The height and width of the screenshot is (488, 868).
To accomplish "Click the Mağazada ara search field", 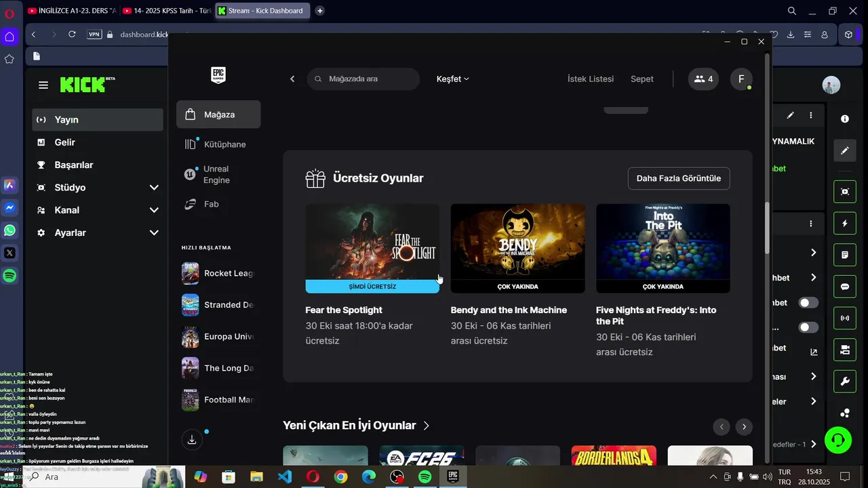I will 363,79.
